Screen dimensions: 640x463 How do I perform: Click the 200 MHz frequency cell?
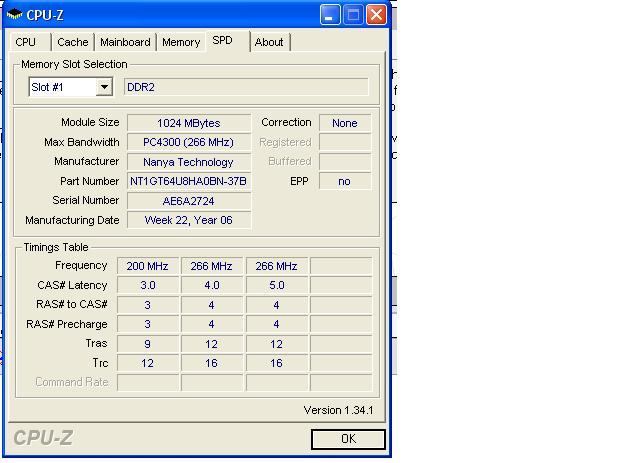point(148,266)
